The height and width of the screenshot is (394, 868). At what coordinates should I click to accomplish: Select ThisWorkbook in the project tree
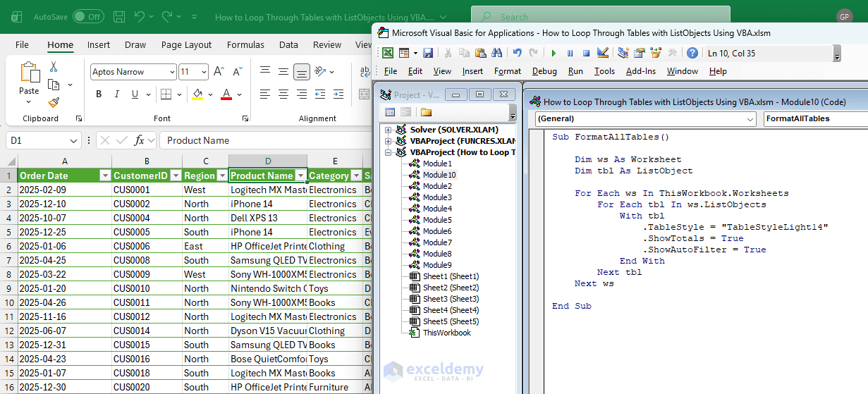[446, 333]
